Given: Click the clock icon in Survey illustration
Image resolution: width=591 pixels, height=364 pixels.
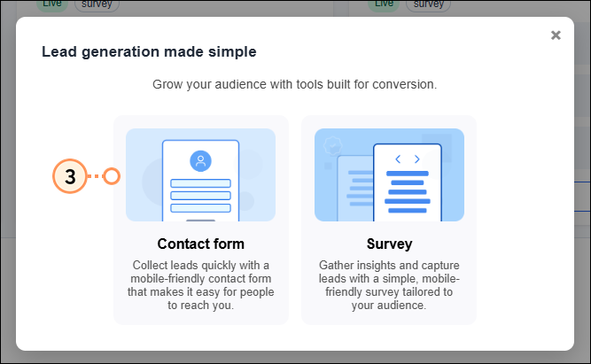Looking at the screenshot, I should 333,145.
